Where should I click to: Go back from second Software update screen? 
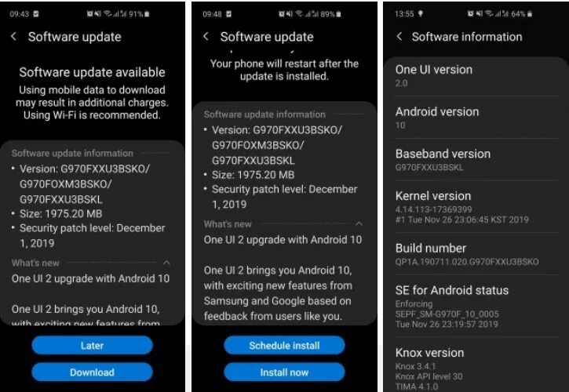206,36
